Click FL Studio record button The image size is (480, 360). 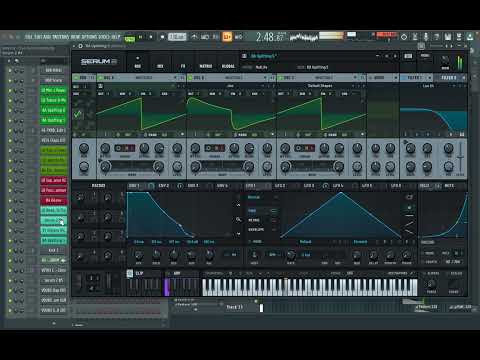162,37
